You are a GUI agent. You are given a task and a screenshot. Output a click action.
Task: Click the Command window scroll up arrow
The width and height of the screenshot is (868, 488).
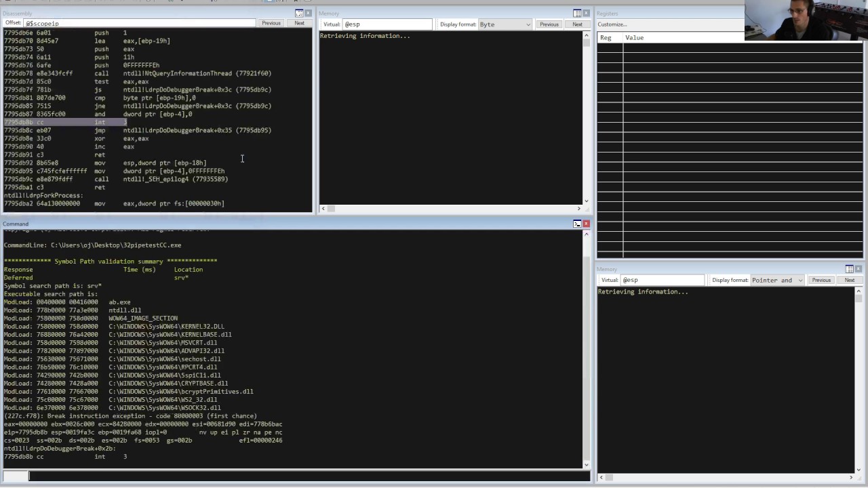pos(587,235)
